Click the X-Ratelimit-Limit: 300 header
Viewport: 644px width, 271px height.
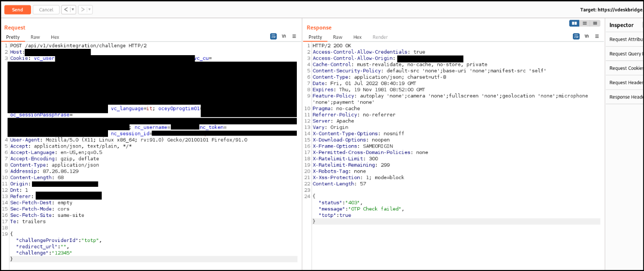(345, 159)
